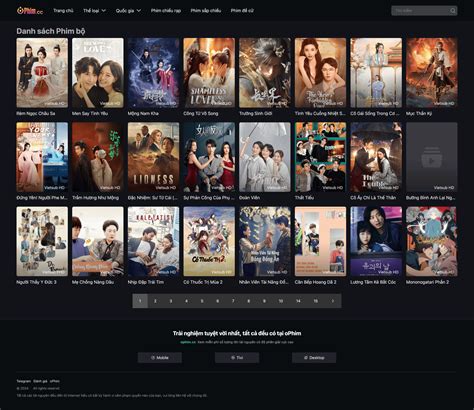Viewport: 474px width, 410px height.
Task: Go to page 7 in pagination
Action: pyautogui.click(x=233, y=301)
